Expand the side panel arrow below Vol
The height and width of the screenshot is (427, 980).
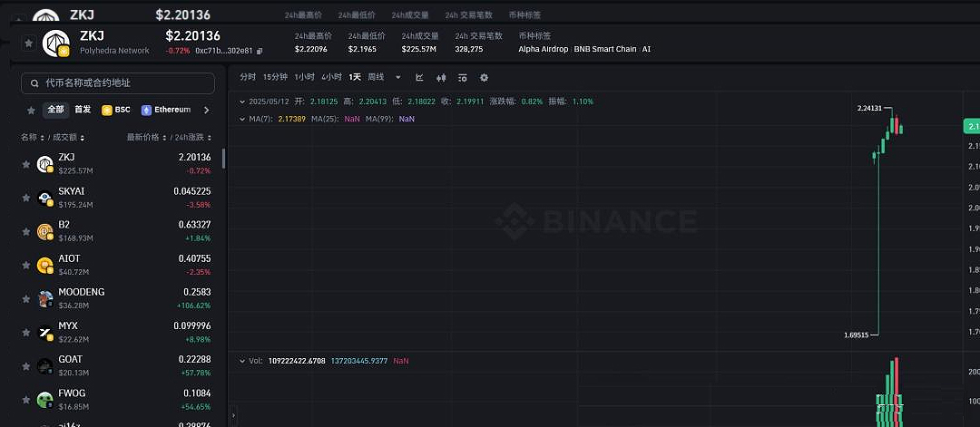click(x=234, y=414)
